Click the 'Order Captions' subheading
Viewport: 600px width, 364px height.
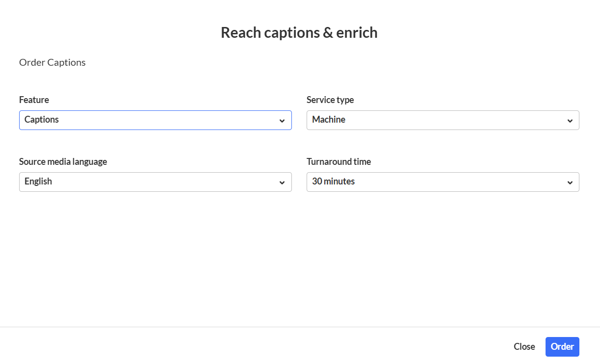point(52,62)
